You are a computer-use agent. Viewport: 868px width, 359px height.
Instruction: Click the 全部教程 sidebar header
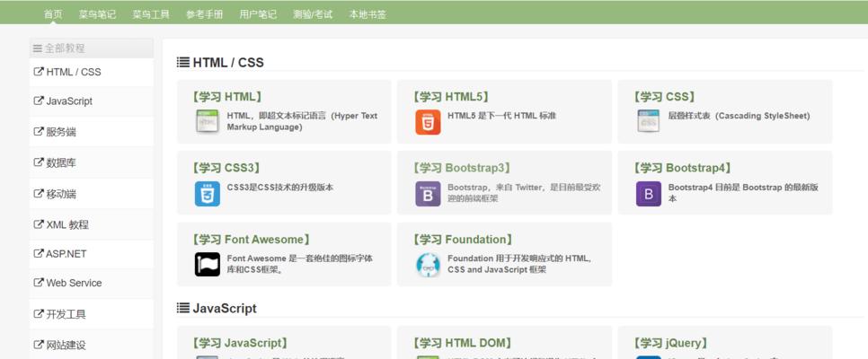(x=92, y=48)
